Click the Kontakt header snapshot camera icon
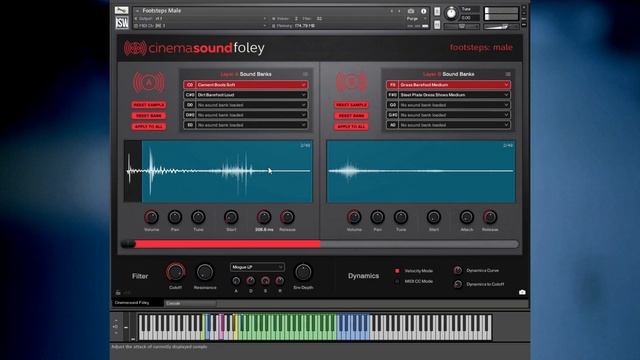This screenshot has height=360, width=640. click(411, 11)
